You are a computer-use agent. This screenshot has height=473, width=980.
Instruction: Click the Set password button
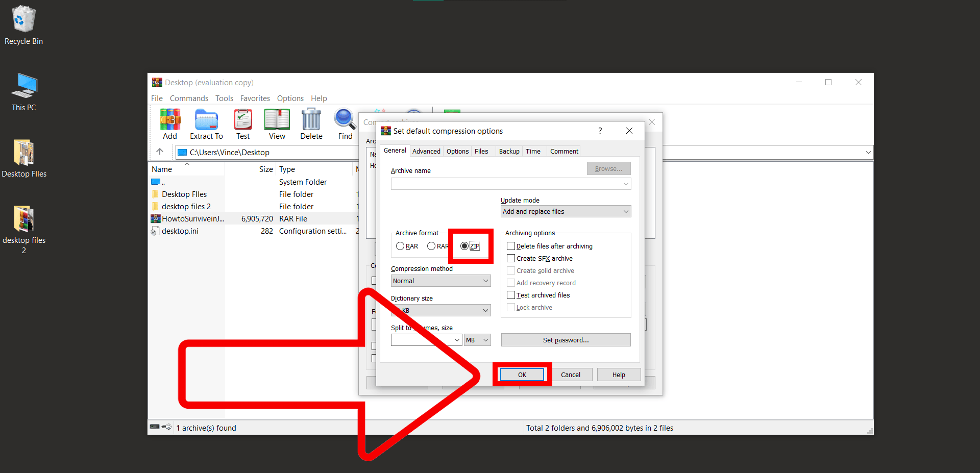coord(566,339)
